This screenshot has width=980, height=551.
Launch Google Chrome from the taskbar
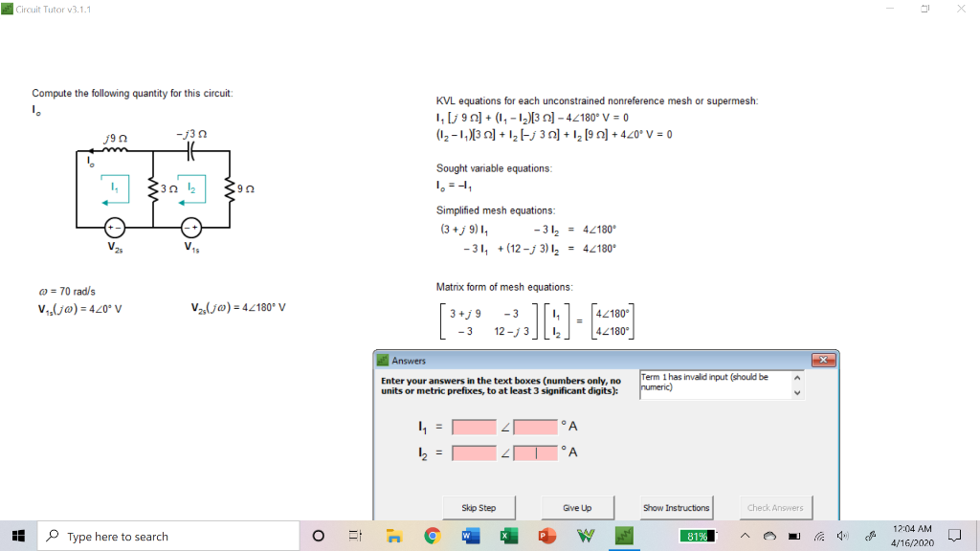tap(432, 537)
